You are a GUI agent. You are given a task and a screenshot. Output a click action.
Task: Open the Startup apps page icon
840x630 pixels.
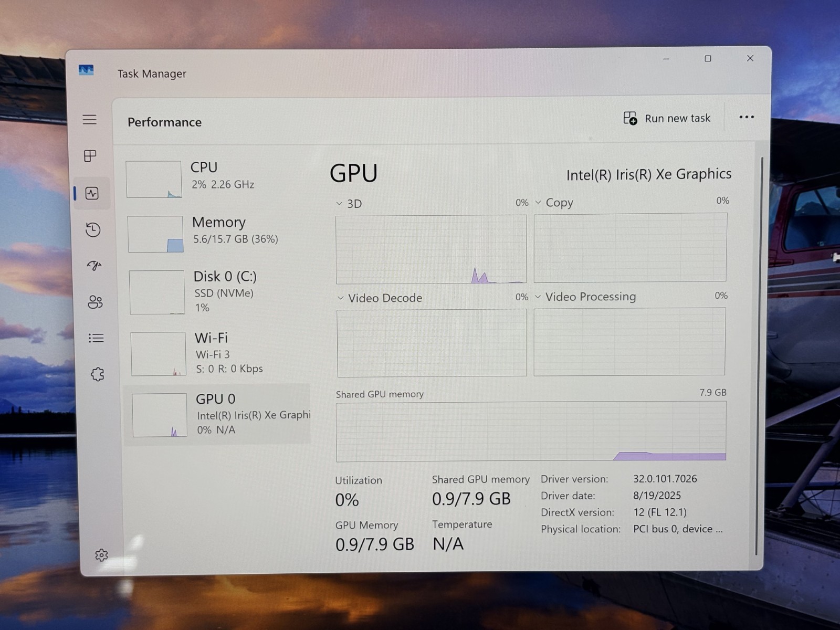click(94, 266)
